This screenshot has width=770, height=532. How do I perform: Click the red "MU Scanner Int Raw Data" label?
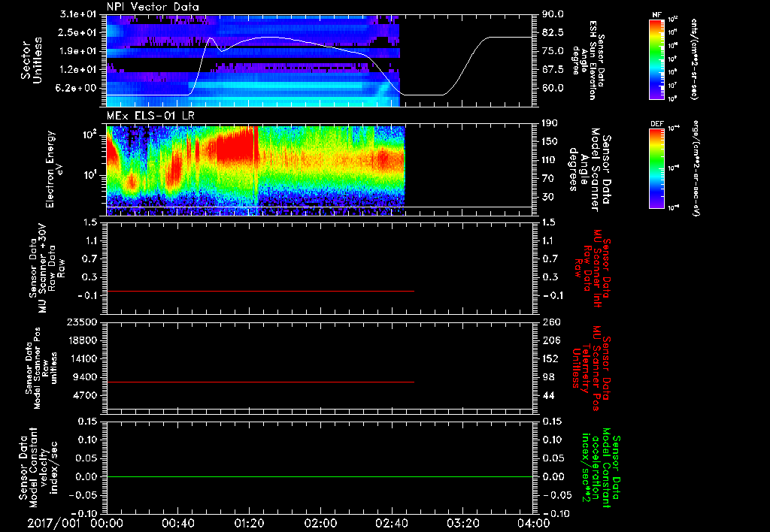593,268
